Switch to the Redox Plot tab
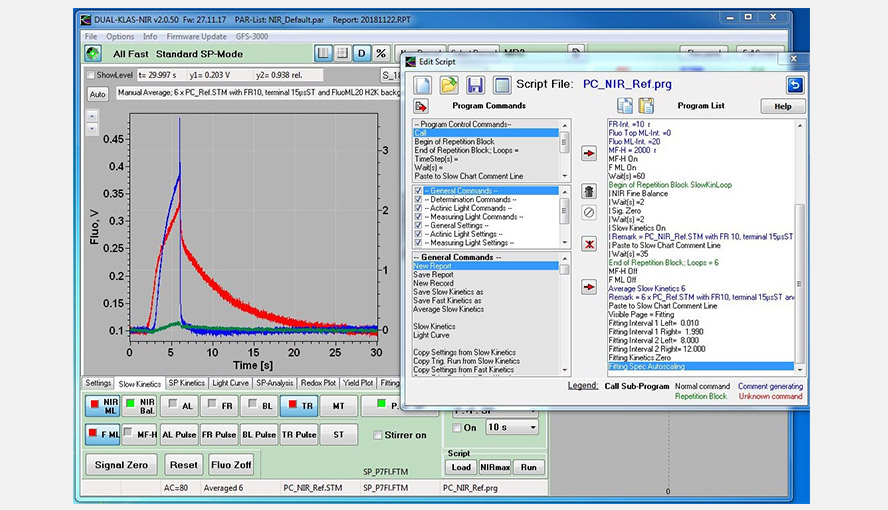The height and width of the screenshot is (510, 888). click(318, 383)
